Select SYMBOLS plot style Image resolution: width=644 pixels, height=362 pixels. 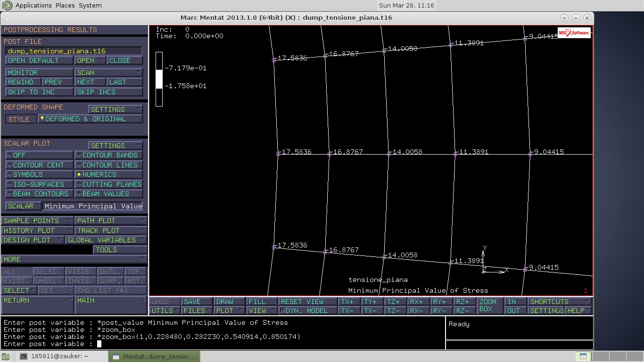[39, 174]
